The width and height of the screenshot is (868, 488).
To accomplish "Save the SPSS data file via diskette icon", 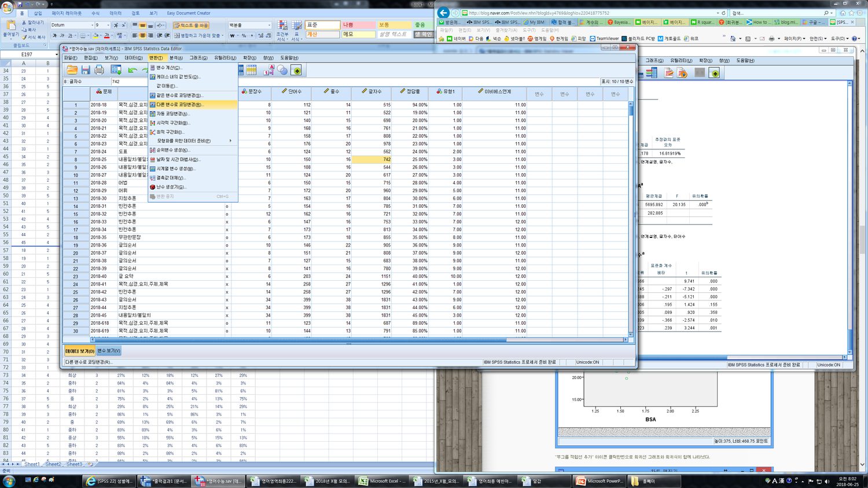I will (86, 70).
